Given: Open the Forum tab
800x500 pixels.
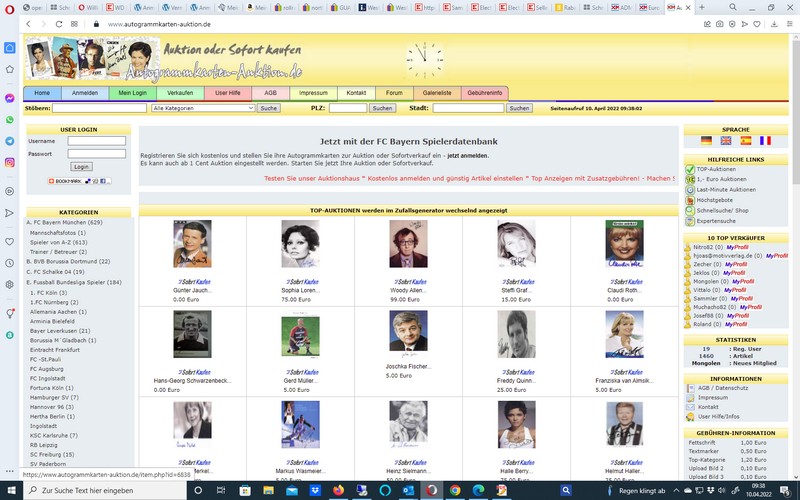Looking at the screenshot, I should [x=394, y=93].
